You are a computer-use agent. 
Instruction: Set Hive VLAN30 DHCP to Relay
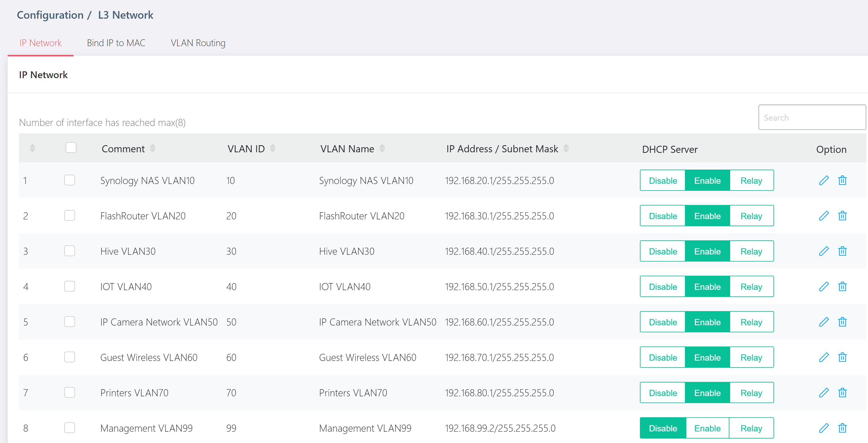[751, 251]
